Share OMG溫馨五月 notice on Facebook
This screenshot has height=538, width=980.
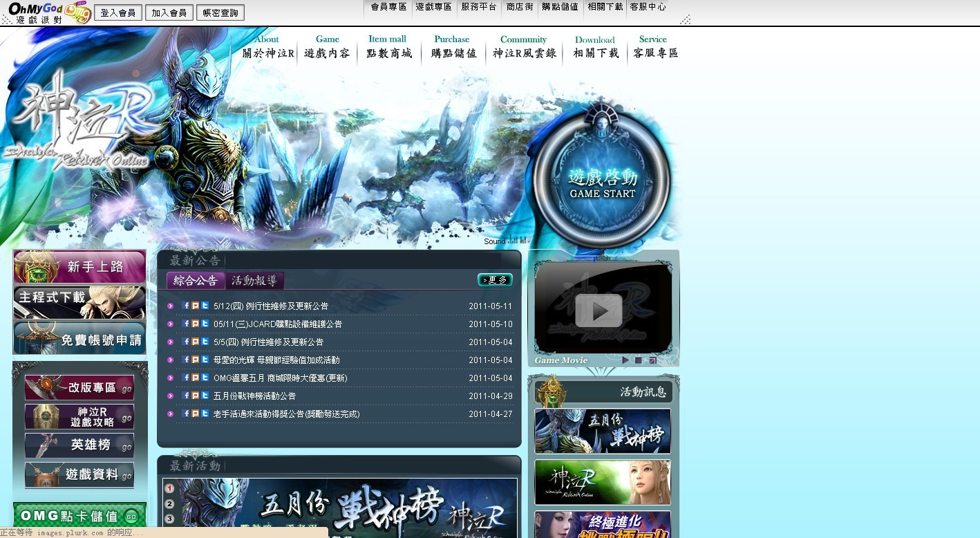pyautogui.click(x=186, y=378)
